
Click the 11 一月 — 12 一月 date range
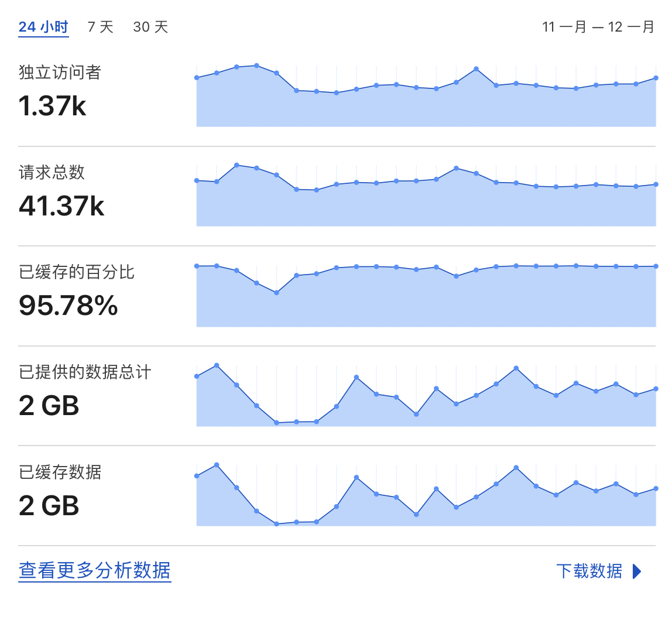(598, 27)
